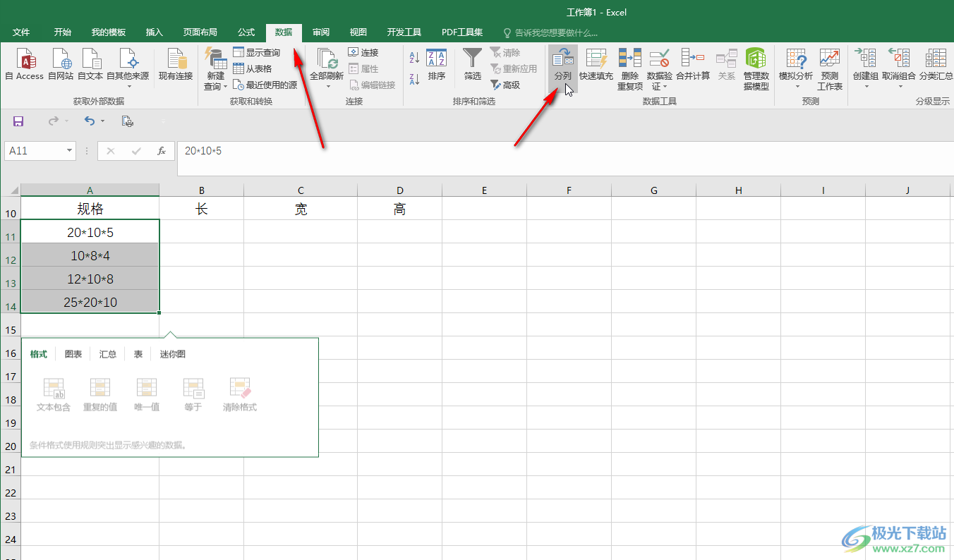Click 连接 in connections group
Screen dimensions: 954x560
point(364,53)
